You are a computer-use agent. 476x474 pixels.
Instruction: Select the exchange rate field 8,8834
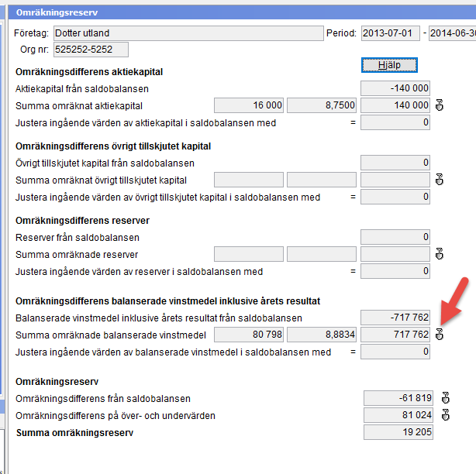pyautogui.click(x=322, y=335)
